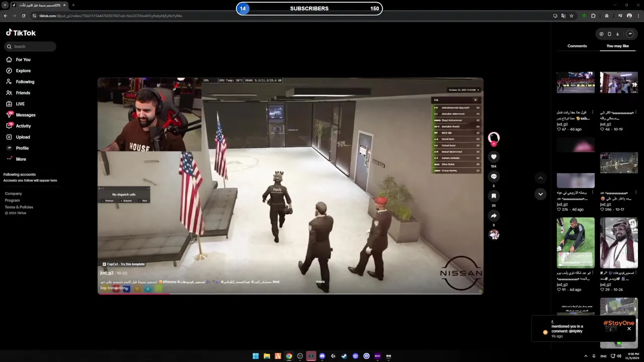Image resolution: width=644 pixels, height=362 pixels.
Task: Click the Chrome address bar URL
Action: click(x=111, y=16)
